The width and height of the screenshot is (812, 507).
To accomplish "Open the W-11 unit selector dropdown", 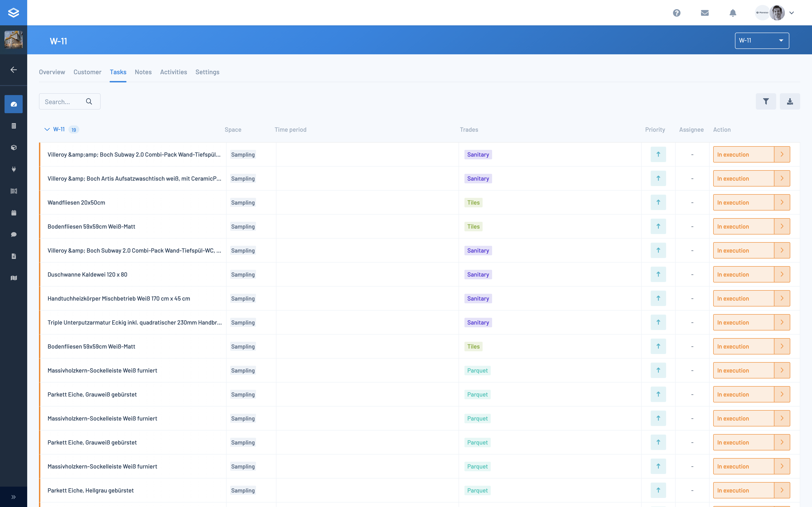I will pos(762,41).
